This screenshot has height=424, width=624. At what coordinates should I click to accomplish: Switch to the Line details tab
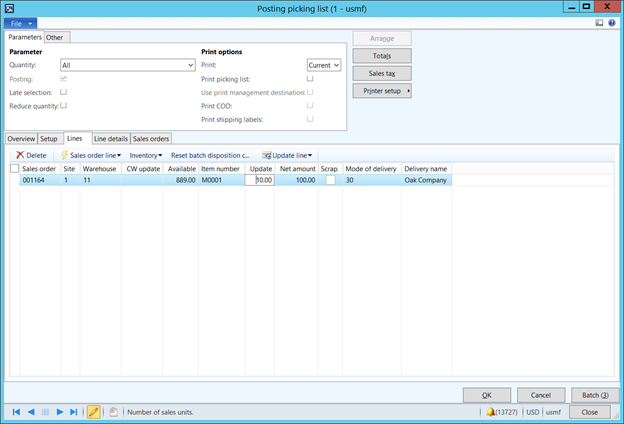(110, 138)
